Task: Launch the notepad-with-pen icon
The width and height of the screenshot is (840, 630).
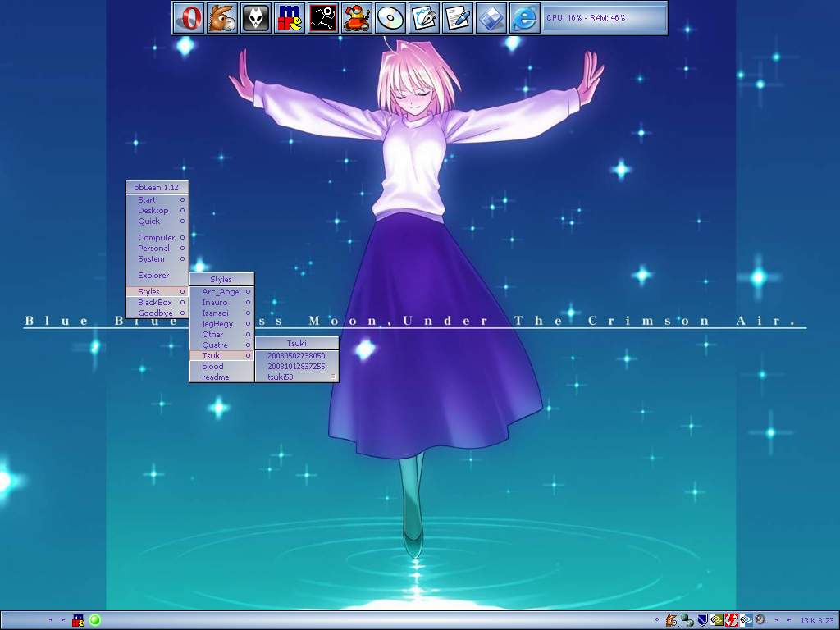Action: 458,18
